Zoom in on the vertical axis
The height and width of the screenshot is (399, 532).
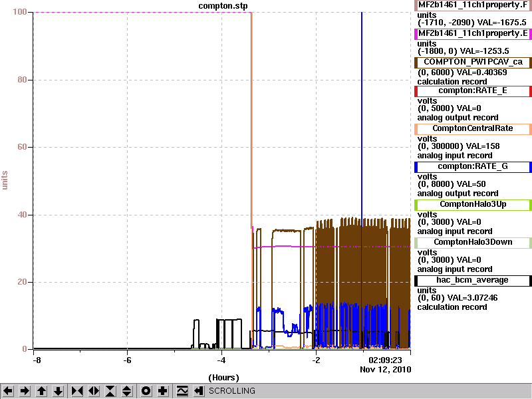[x=110, y=391]
